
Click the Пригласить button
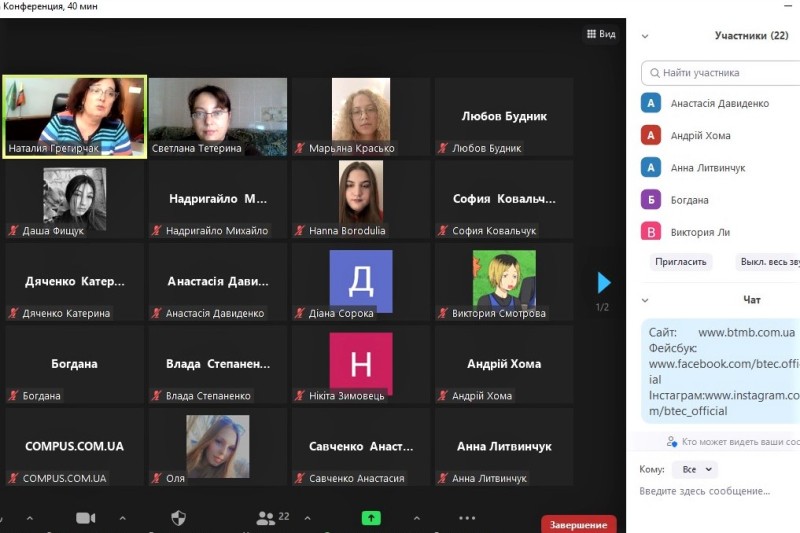pyautogui.click(x=681, y=262)
